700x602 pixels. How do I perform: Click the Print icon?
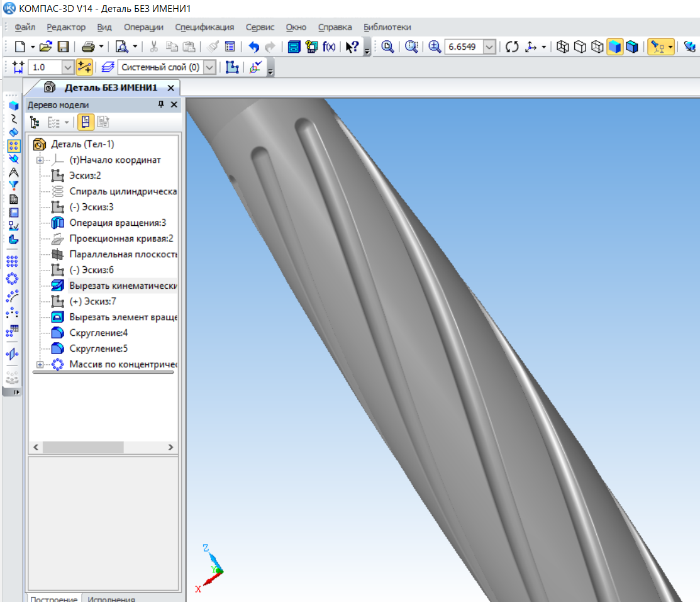click(89, 47)
